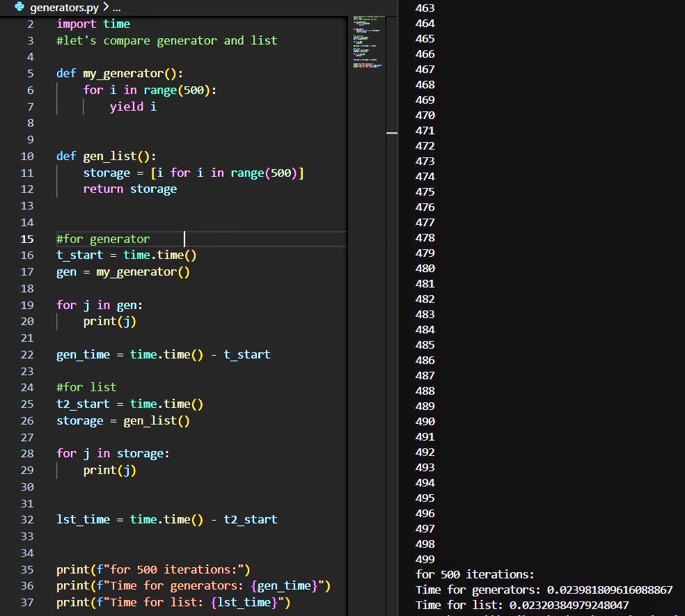Click 'lst_time = time.time() - t2_start' line
The height and width of the screenshot is (616, 685).
click(166, 519)
